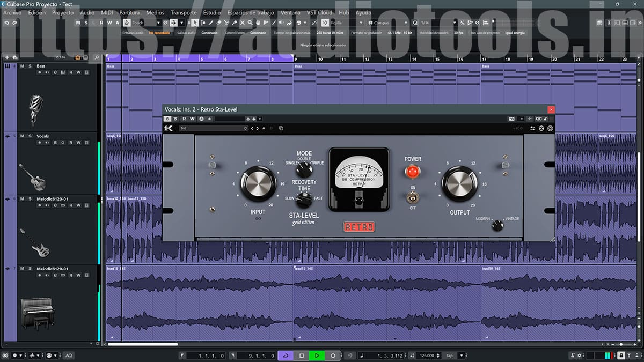Open the Espacios de trabajo menu
Image resolution: width=644 pixels, height=362 pixels.
pos(251,12)
